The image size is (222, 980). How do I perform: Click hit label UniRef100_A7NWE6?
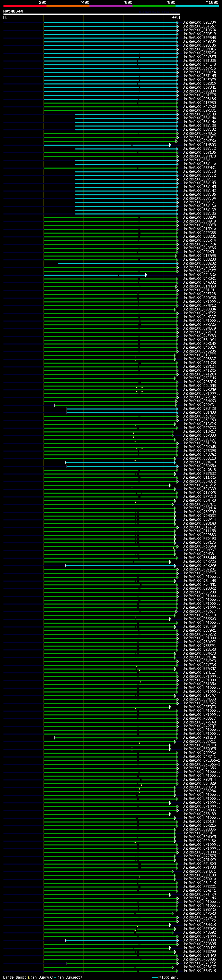(199, 133)
